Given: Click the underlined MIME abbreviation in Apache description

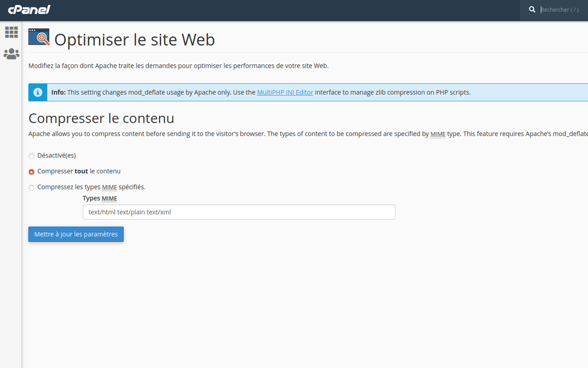Looking at the screenshot, I should coord(438,134).
